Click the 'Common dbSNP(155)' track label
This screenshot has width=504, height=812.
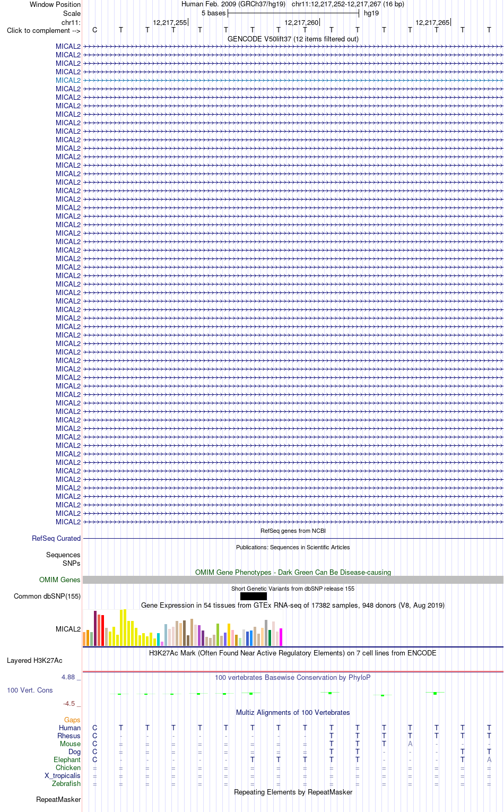(x=47, y=596)
